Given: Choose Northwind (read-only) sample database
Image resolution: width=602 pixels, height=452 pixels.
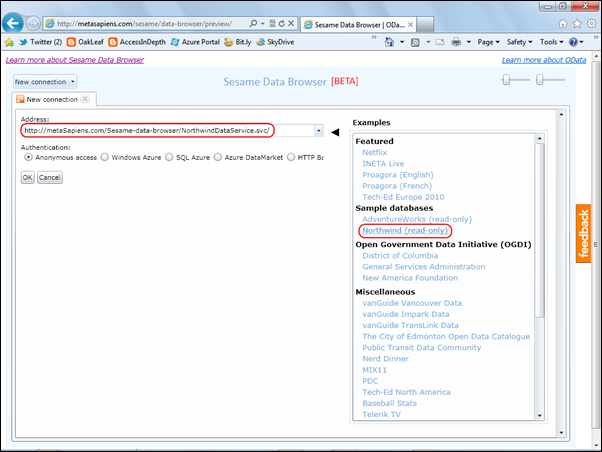Looking at the screenshot, I should coord(405,230).
